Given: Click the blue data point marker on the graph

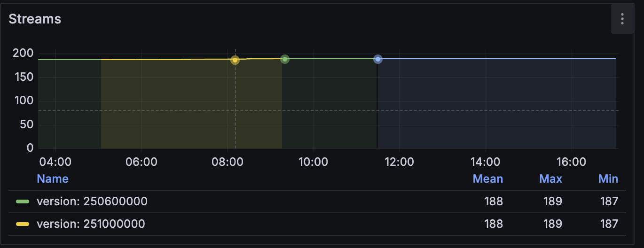Looking at the screenshot, I should click(378, 59).
